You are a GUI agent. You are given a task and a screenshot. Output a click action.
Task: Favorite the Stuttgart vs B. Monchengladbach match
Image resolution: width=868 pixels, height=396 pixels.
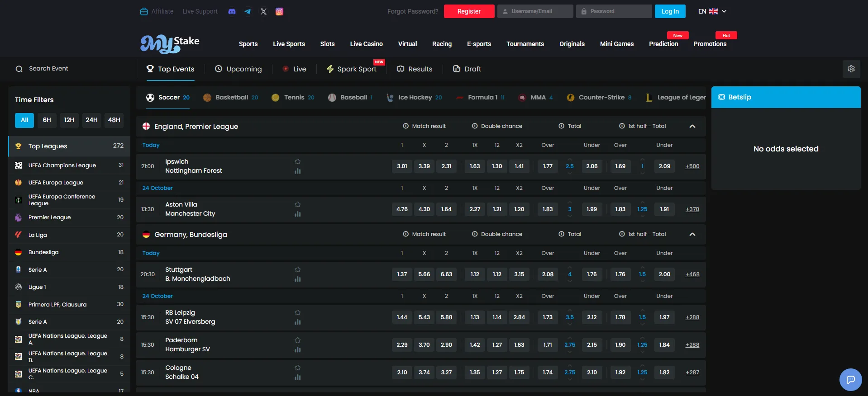[x=297, y=269]
